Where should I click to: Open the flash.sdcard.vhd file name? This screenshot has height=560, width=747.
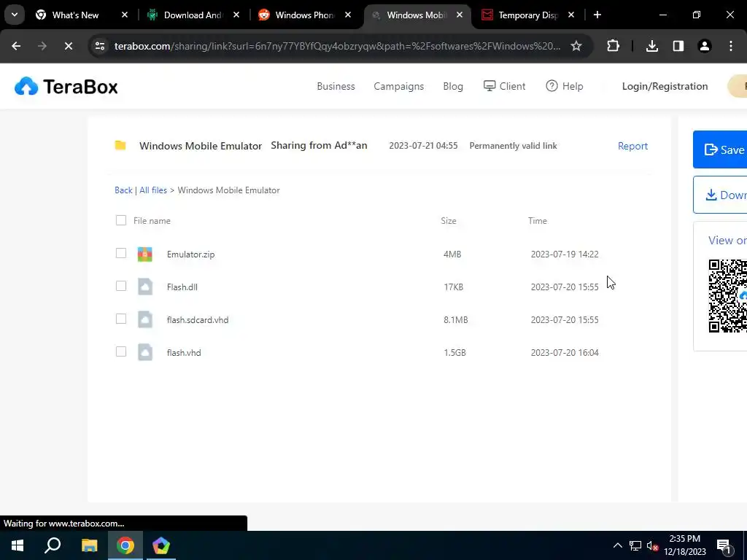point(198,320)
